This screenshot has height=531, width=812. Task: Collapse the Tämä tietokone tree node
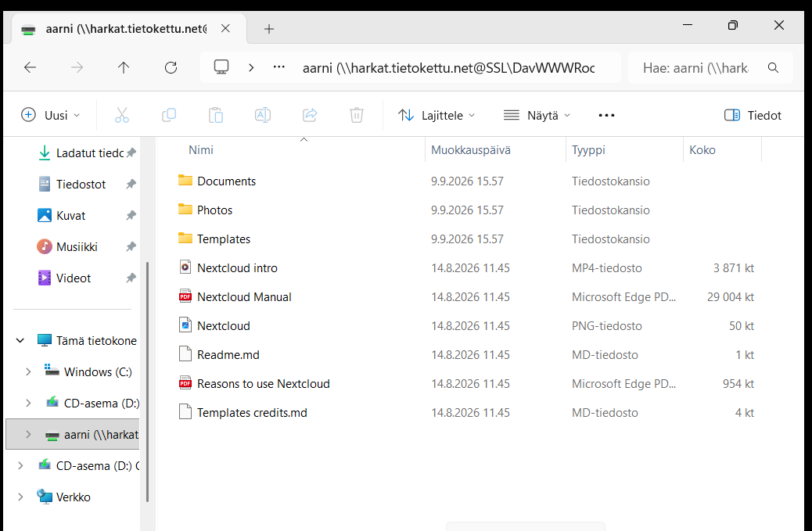[x=20, y=340]
